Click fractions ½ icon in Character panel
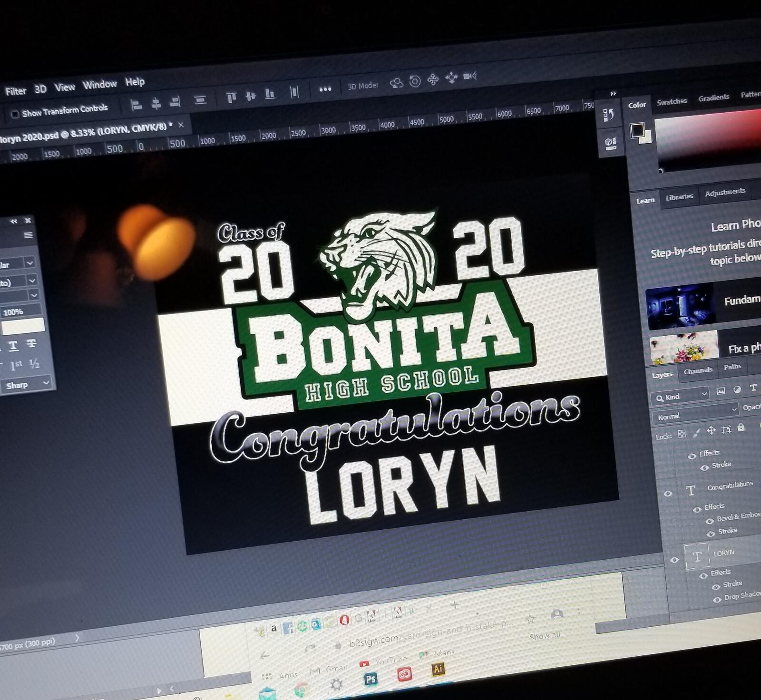The height and width of the screenshot is (700, 761). click(x=34, y=364)
